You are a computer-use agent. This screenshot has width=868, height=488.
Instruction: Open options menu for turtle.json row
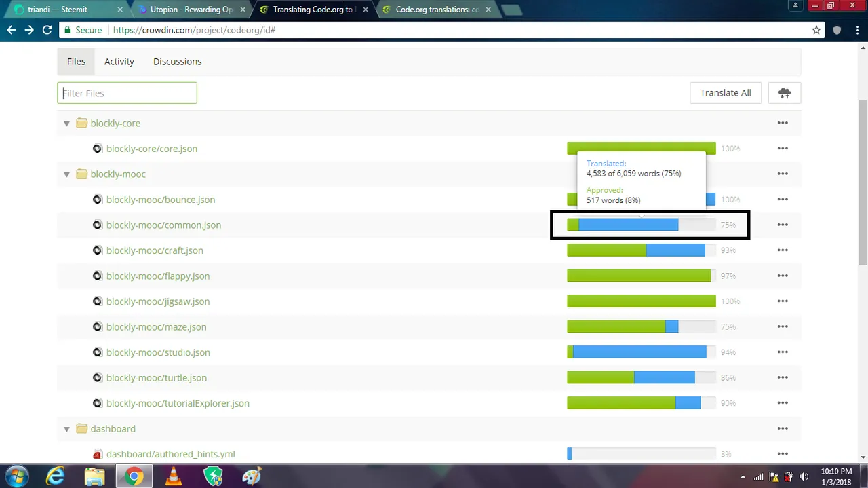coord(783,378)
